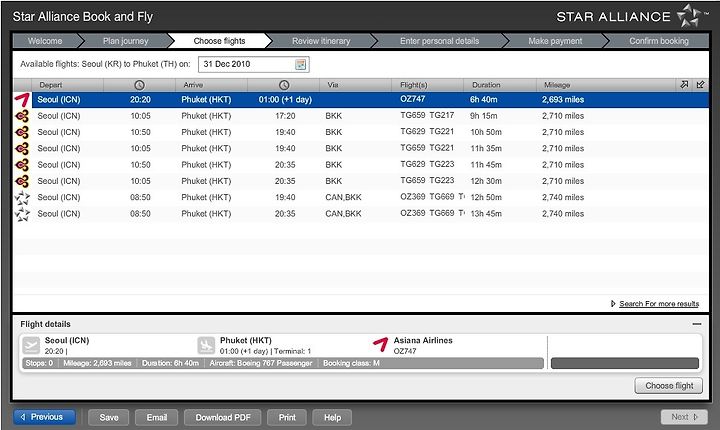Go to the Welcome step
Screen dimensions: 720x430
tap(45, 41)
